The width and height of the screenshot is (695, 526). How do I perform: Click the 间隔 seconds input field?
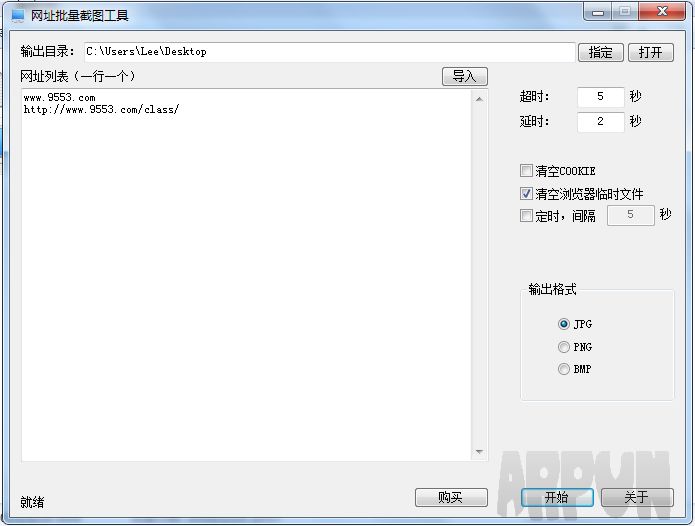pyautogui.click(x=631, y=215)
